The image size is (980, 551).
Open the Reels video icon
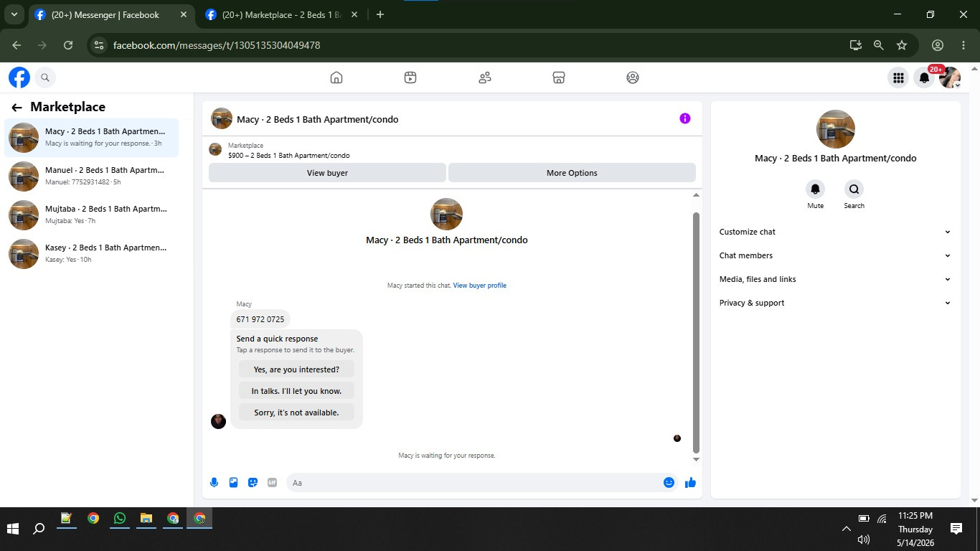410,77
